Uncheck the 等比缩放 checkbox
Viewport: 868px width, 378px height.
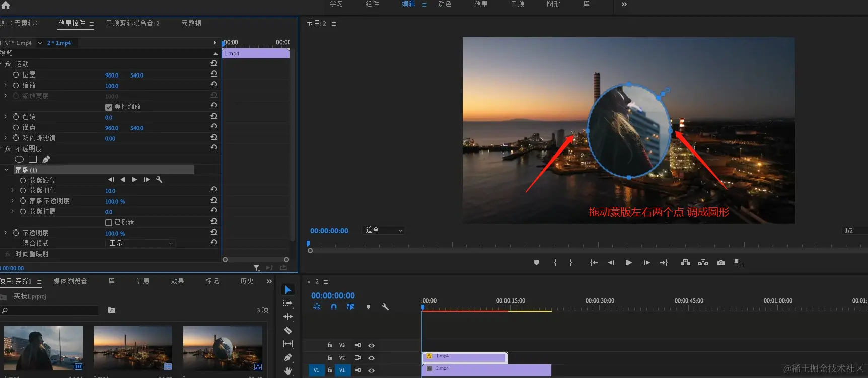[x=109, y=107]
